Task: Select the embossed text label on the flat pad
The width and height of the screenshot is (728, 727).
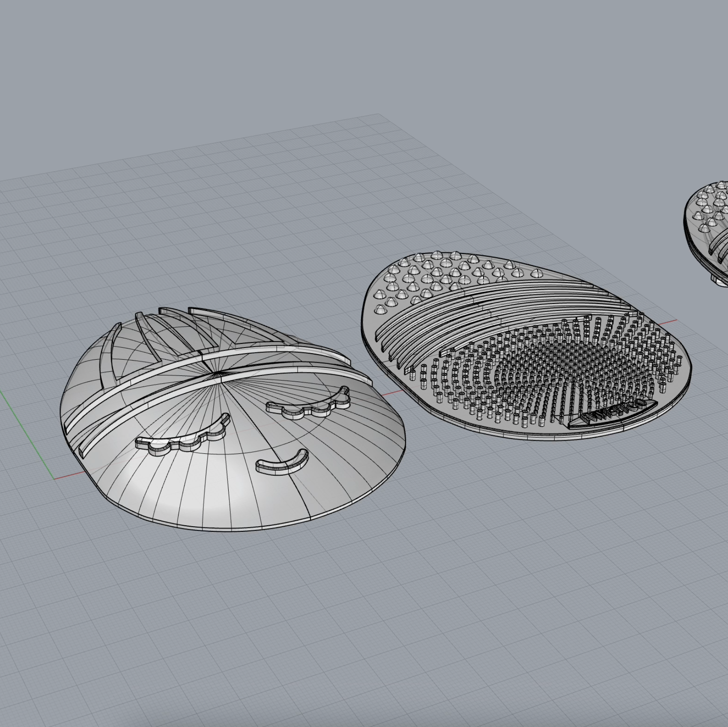Action: (x=612, y=413)
